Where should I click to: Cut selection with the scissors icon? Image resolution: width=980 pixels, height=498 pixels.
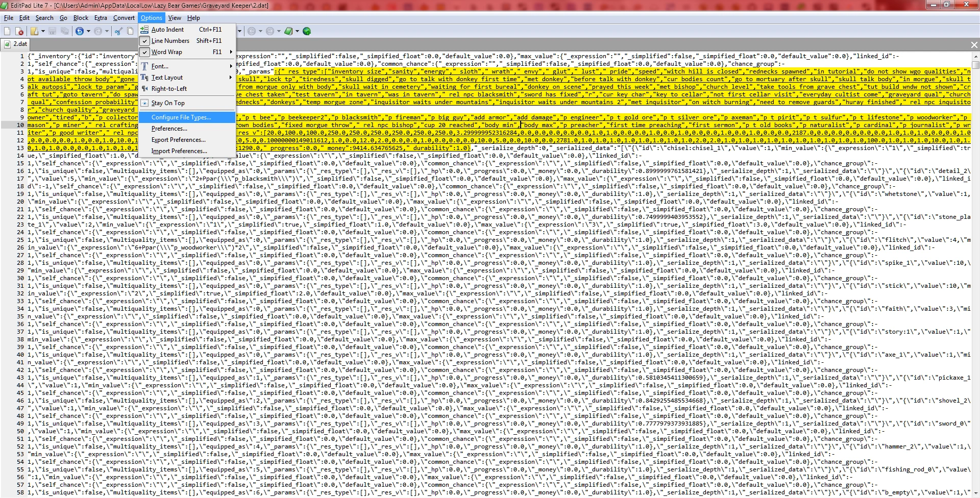(118, 31)
